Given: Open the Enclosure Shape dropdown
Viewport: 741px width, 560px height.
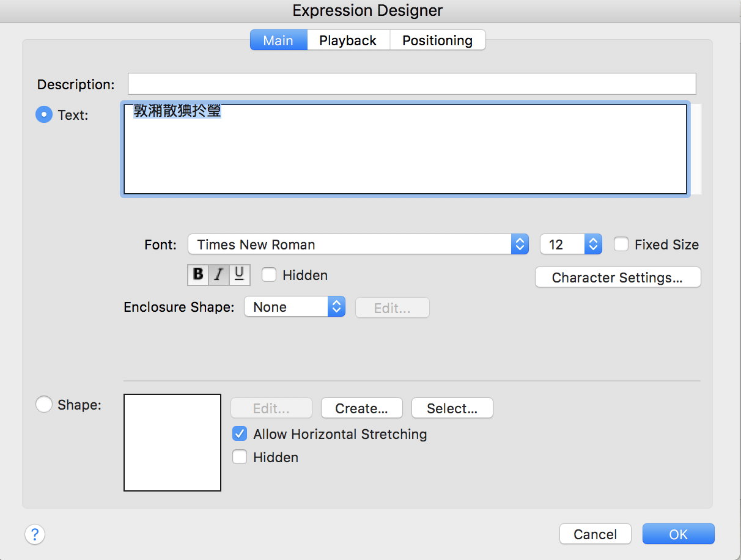Looking at the screenshot, I should (x=295, y=307).
